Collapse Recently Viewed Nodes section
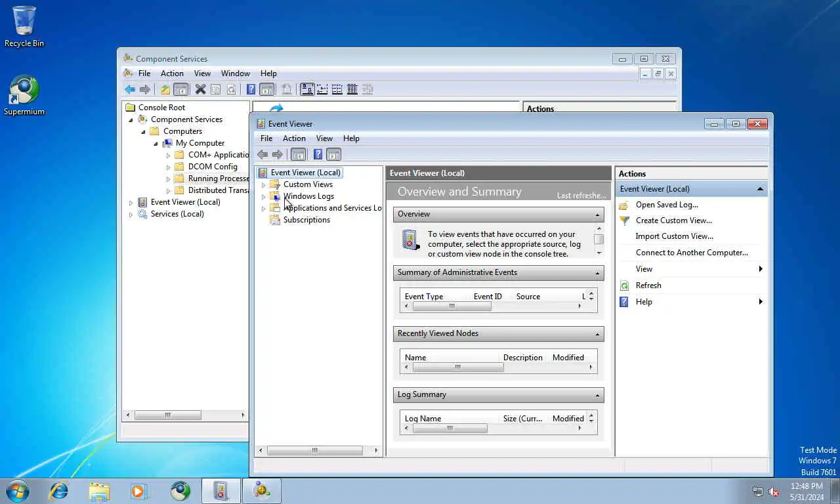This screenshot has height=504, width=840. tap(597, 334)
